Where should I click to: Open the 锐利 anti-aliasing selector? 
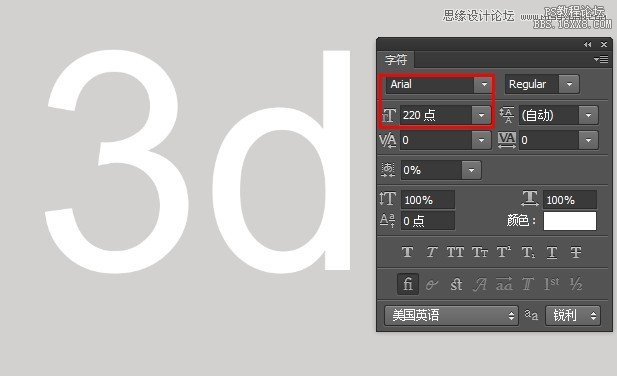pyautogui.click(x=573, y=315)
